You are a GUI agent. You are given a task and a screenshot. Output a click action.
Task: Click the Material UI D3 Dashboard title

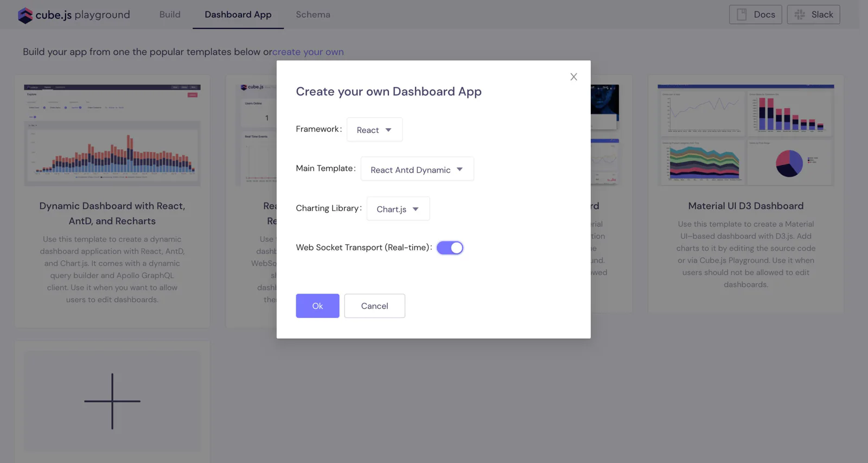746,206
